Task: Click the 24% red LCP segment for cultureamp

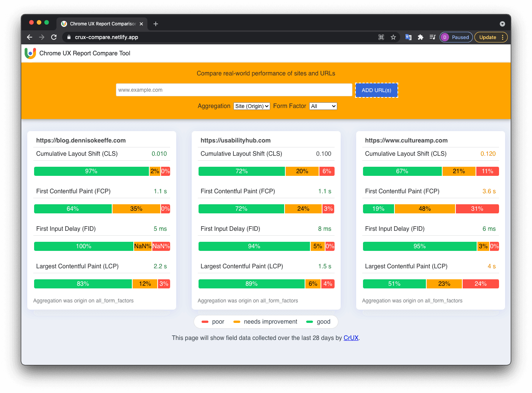Action: pos(481,284)
